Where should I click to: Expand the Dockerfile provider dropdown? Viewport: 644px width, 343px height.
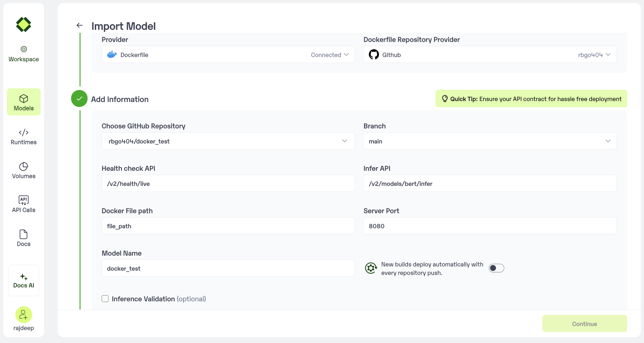228,55
